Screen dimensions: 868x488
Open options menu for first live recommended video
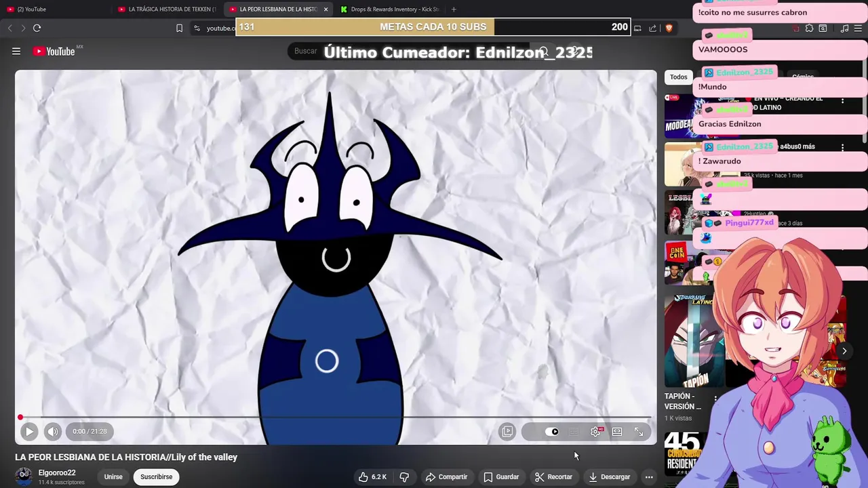(843, 101)
